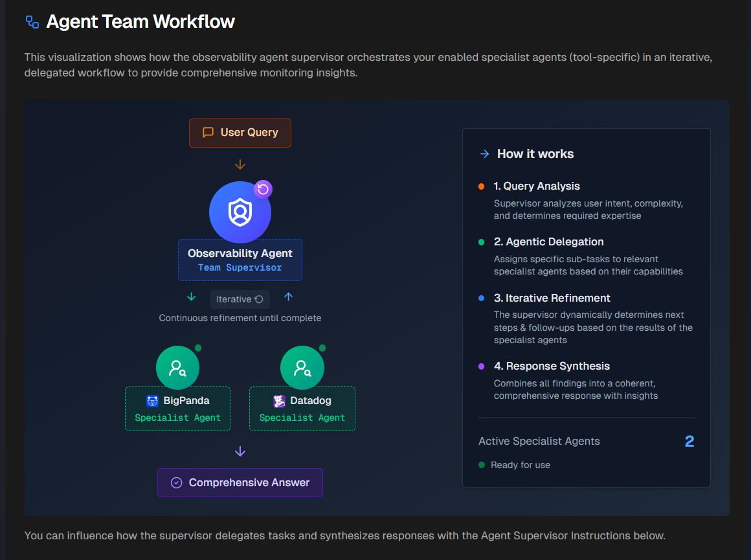Screen dimensions: 751x560
Task: Click the workflow icon beside the page title
Action: click(30, 21)
